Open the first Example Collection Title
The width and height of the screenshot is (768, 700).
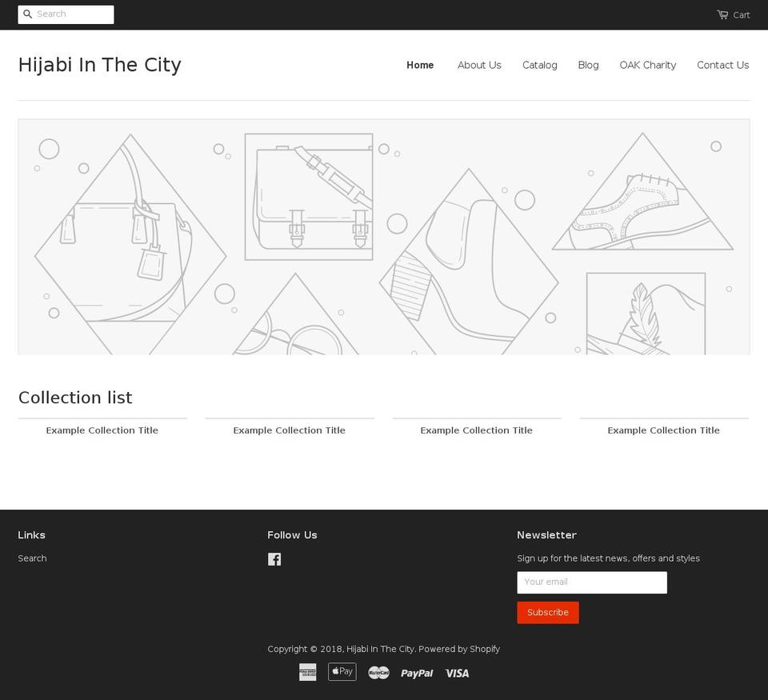[x=102, y=430]
